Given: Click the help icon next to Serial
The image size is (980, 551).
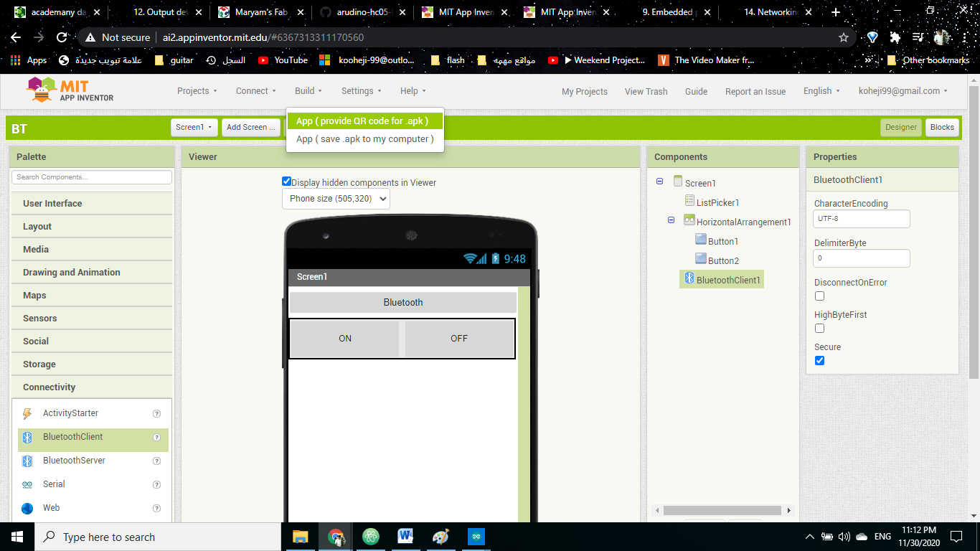Looking at the screenshot, I should [156, 484].
